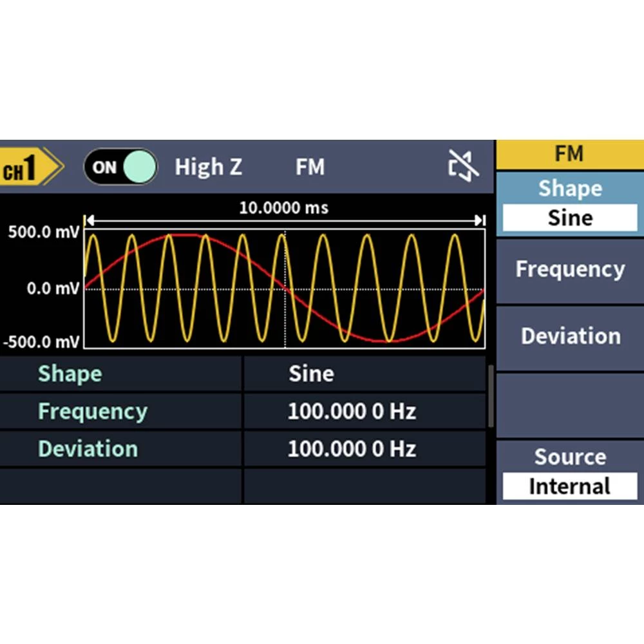Click the right arrow end of time span

480,221
